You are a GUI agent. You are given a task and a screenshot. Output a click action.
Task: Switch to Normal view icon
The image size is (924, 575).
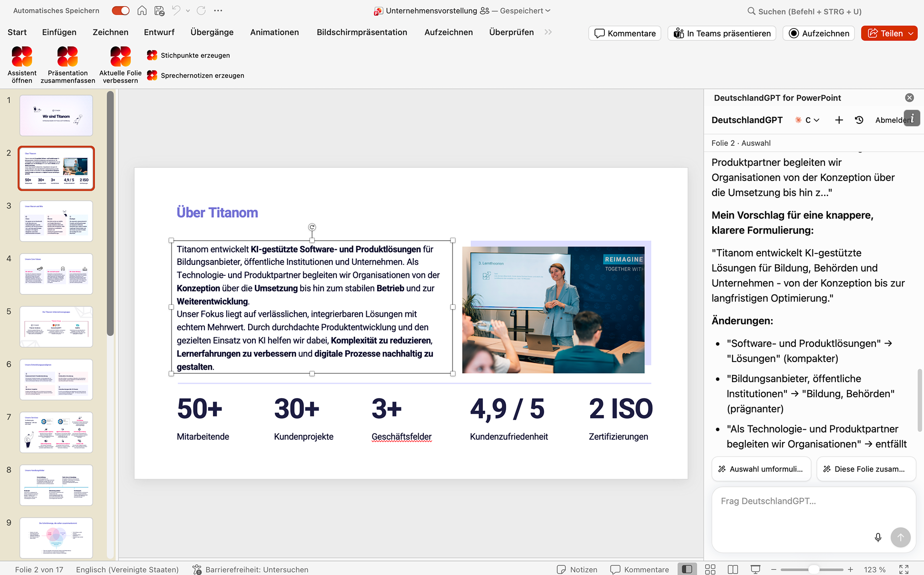pyautogui.click(x=687, y=569)
